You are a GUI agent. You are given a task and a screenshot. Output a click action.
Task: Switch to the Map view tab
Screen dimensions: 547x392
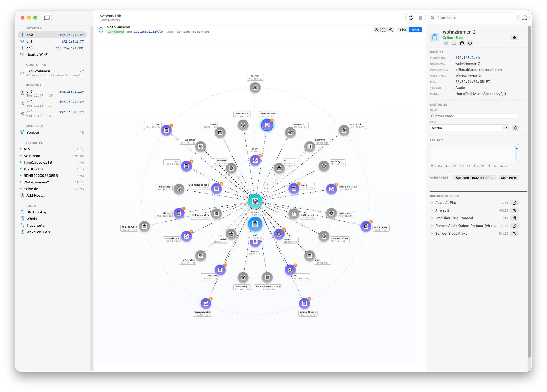click(415, 30)
